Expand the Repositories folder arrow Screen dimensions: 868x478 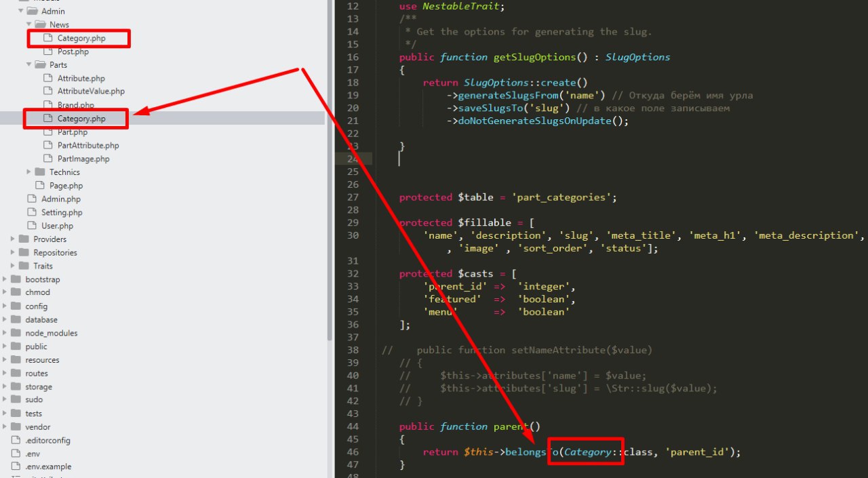(x=13, y=252)
